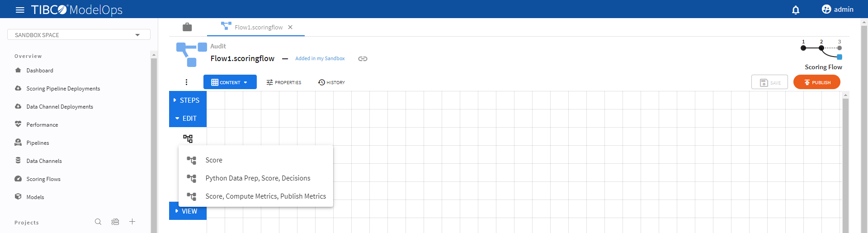Switch to the PROPERTIES view
This screenshot has width=868, height=233.
click(x=284, y=82)
